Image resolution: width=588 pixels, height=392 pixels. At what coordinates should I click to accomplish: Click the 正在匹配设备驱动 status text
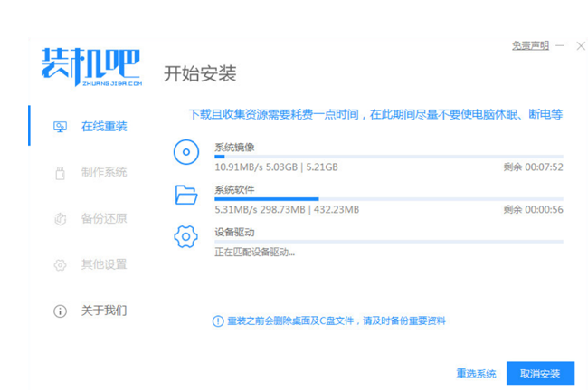point(254,252)
